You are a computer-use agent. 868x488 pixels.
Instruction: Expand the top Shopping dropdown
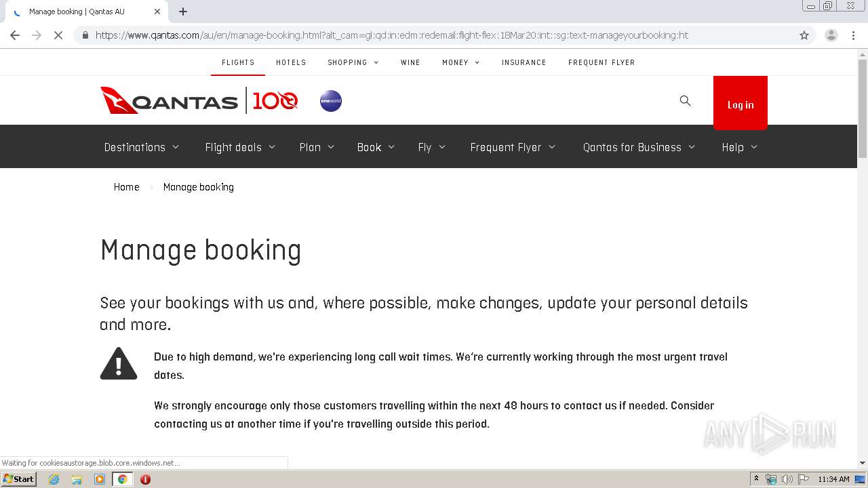(353, 62)
